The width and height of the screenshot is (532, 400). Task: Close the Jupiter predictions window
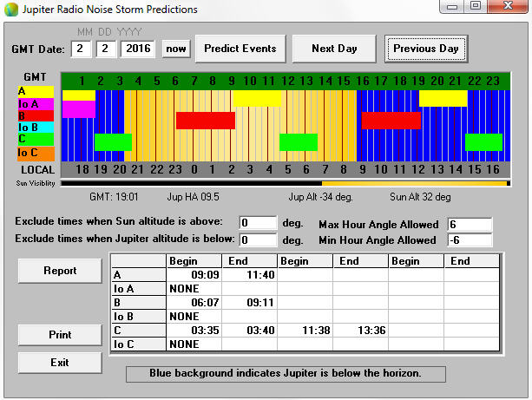pos(508,6)
